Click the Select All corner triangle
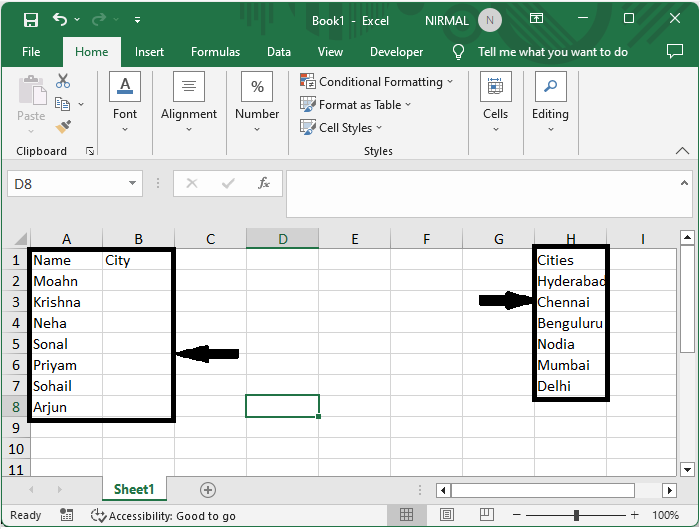Screen dimensions: 700x529 (20, 238)
